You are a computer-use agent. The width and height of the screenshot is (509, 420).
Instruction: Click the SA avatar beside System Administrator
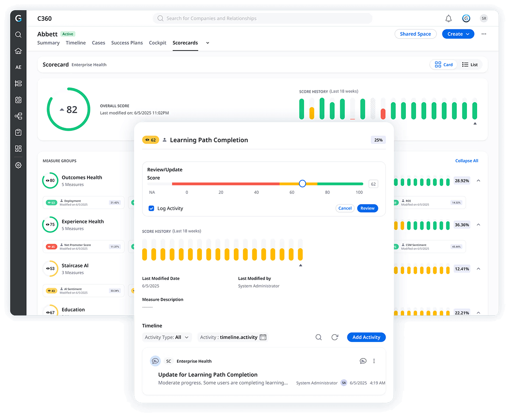click(344, 383)
